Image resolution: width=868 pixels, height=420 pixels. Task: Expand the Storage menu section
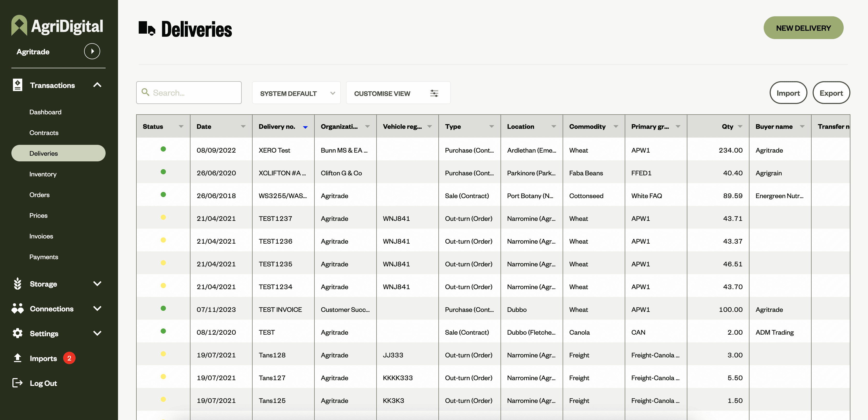point(97,284)
